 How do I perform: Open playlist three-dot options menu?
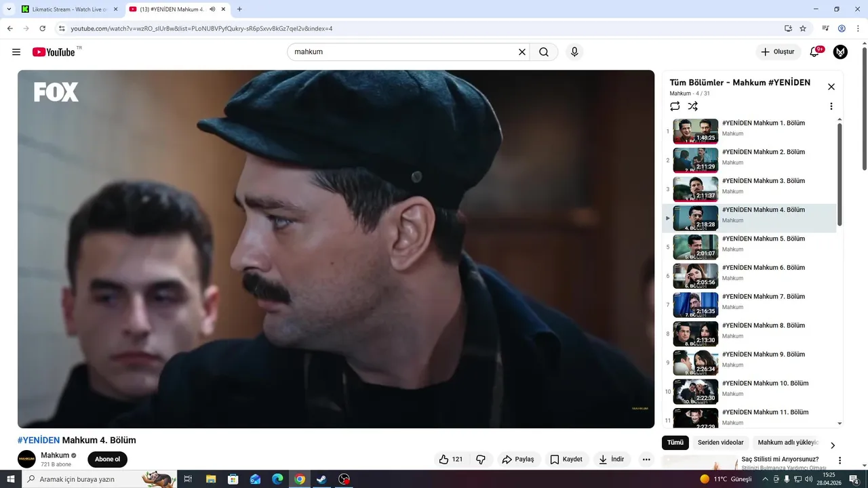(x=831, y=106)
